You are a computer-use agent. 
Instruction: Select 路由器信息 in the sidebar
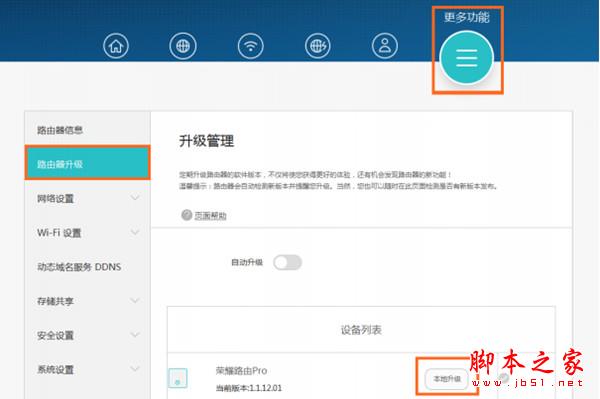[88, 130]
